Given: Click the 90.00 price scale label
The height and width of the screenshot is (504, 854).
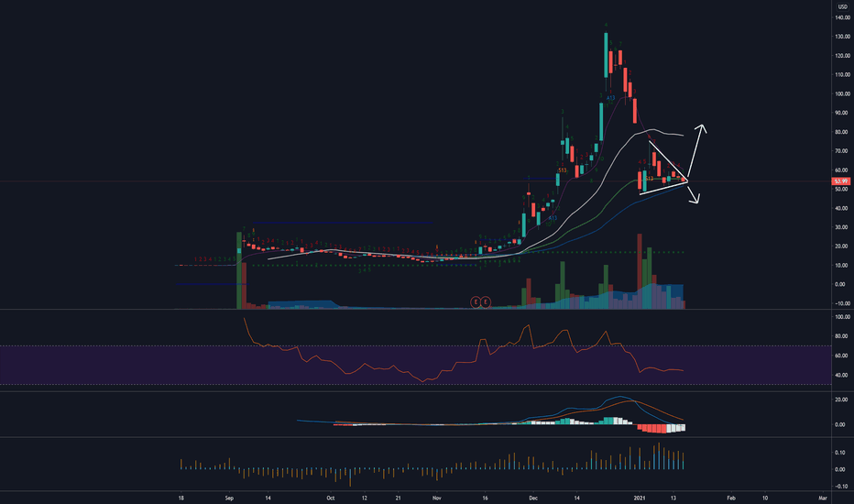Looking at the screenshot, I should point(842,113).
